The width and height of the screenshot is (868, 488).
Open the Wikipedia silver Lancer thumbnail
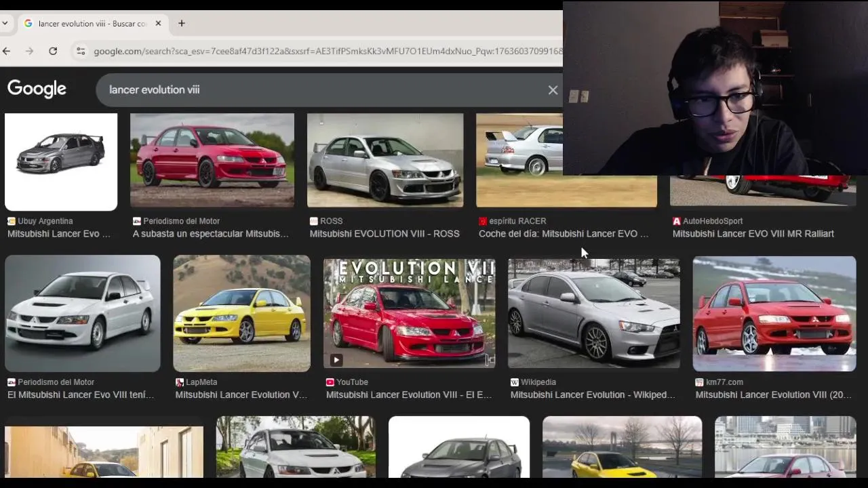point(594,313)
